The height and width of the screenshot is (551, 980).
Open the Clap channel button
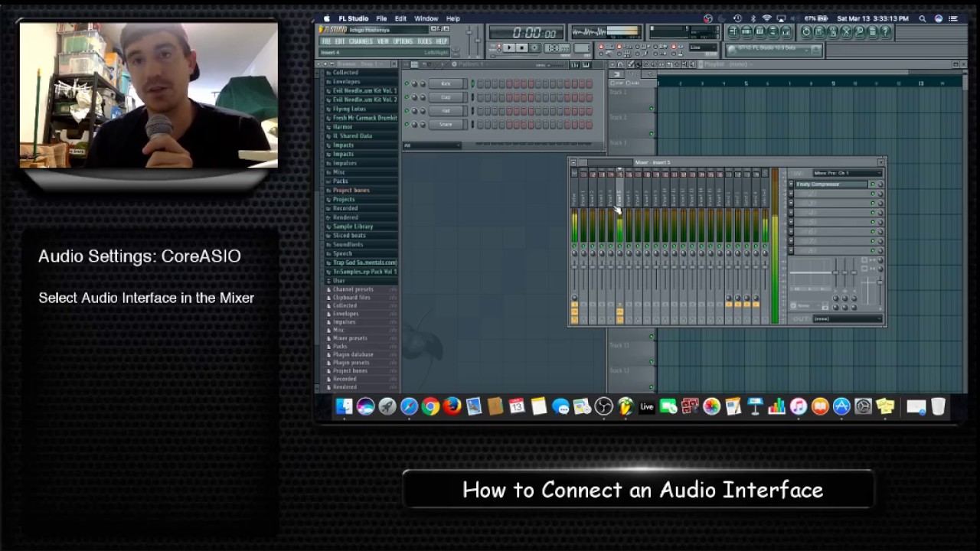pos(448,97)
